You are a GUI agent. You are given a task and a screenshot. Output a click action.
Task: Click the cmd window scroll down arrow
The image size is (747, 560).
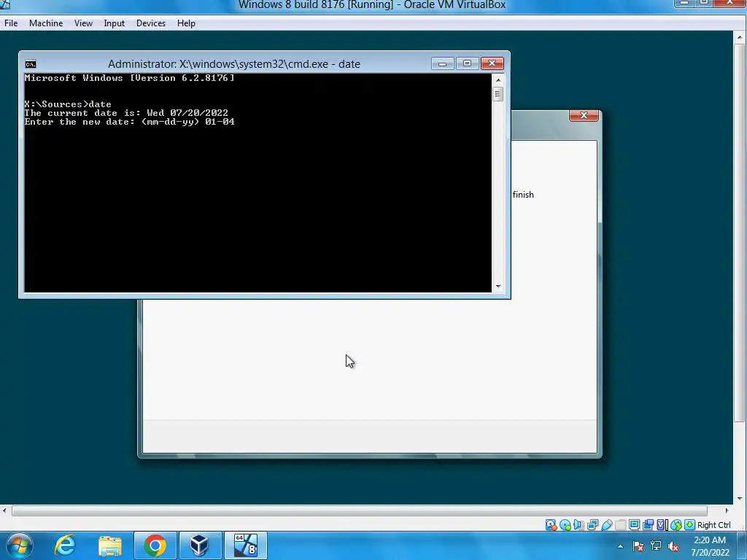tap(498, 286)
